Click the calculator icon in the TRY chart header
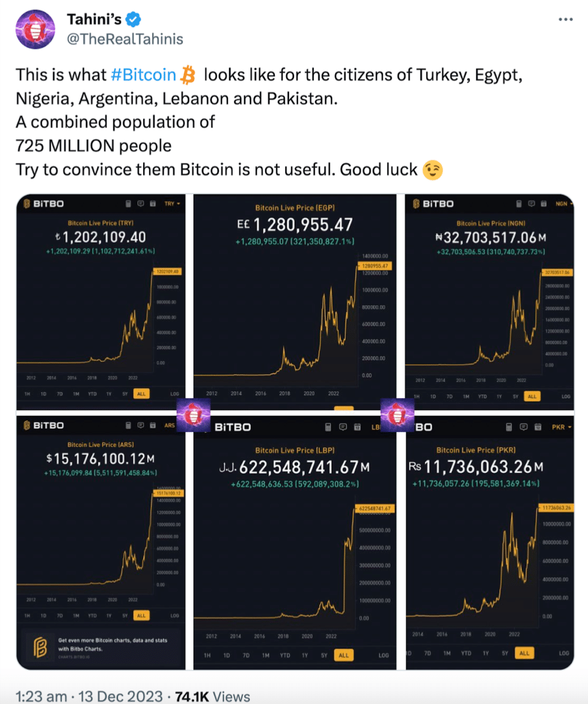 pyautogui.click(x=128, y=204)
